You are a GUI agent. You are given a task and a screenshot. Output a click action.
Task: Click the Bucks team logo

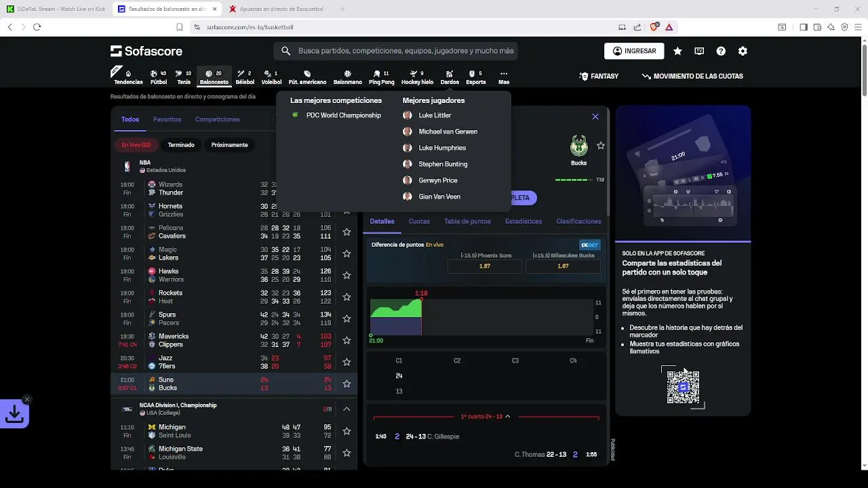point(578,146)
